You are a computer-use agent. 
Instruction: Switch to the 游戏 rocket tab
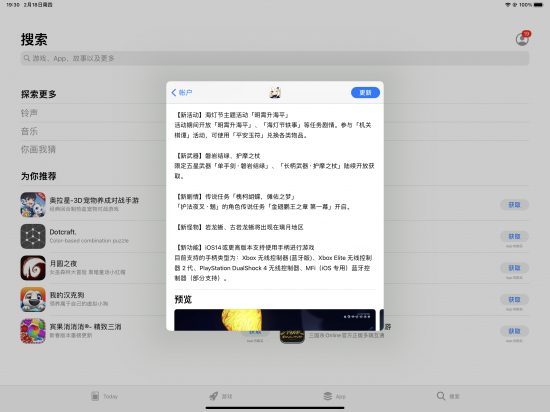[x=221, y=396]
